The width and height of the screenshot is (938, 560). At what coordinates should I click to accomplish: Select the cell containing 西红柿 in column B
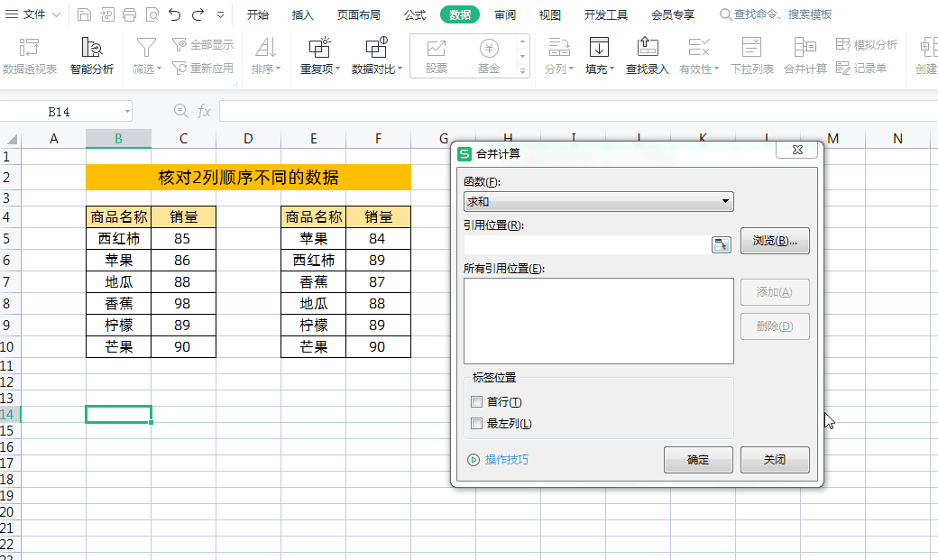[x=118, y=238]
